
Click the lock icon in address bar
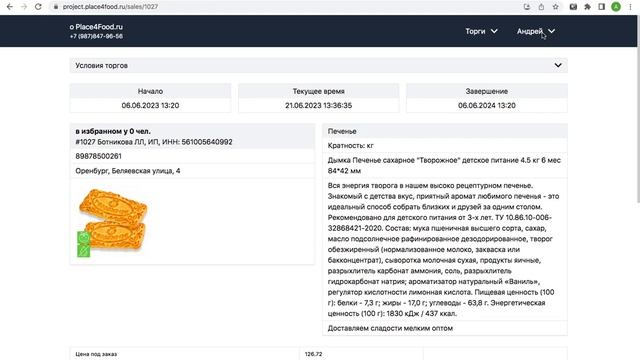click(56, 7)
